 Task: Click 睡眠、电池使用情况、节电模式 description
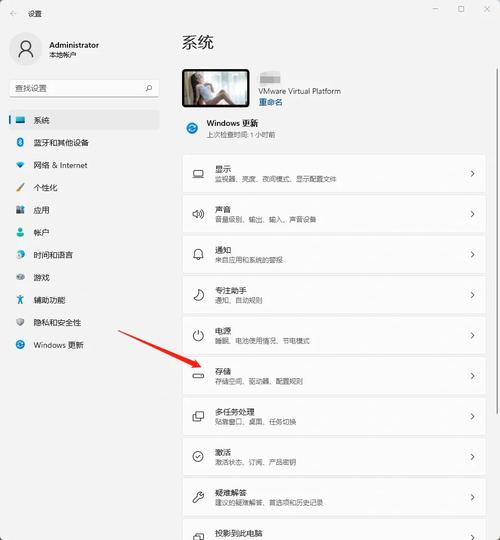point(262,341)
